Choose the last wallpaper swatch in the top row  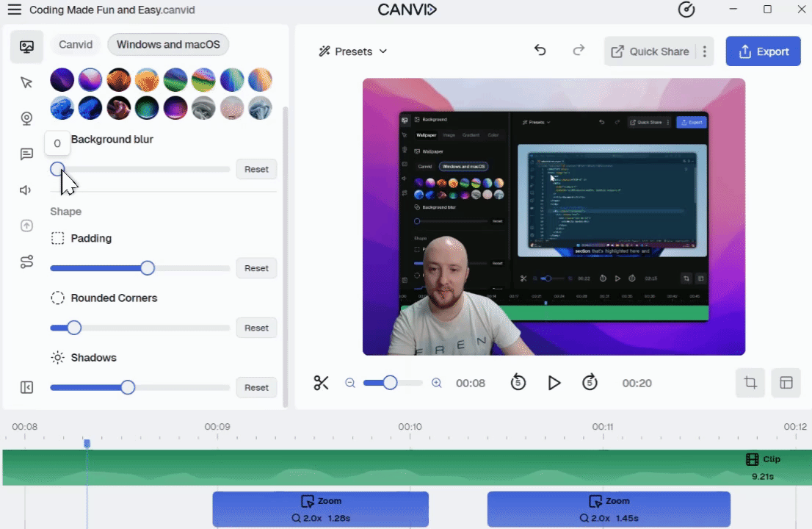click(x=260, y=80)
